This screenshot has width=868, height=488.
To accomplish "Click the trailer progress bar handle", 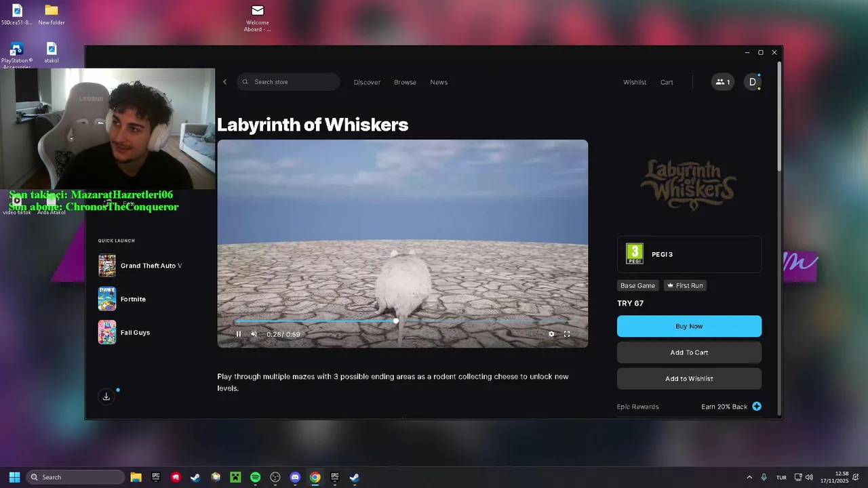I will [396, 321].
